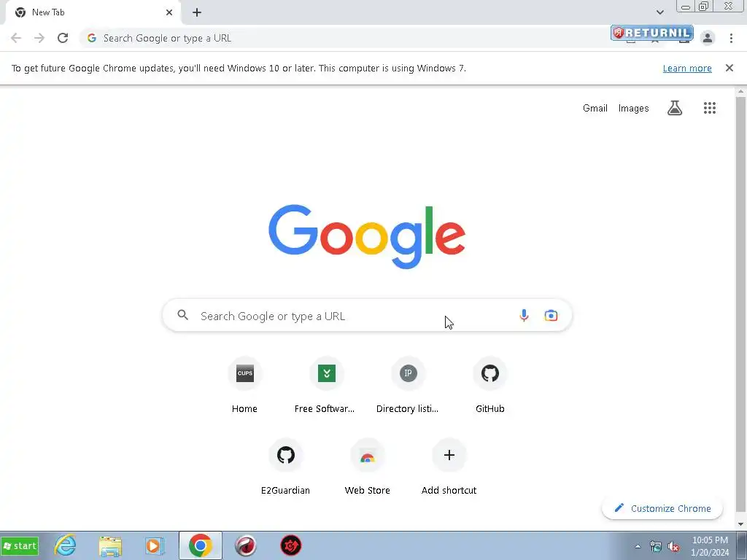This screenshot has width=747, height=560.
Task: Click the page vertical scrollbar
Action: (x=740, y=305)
